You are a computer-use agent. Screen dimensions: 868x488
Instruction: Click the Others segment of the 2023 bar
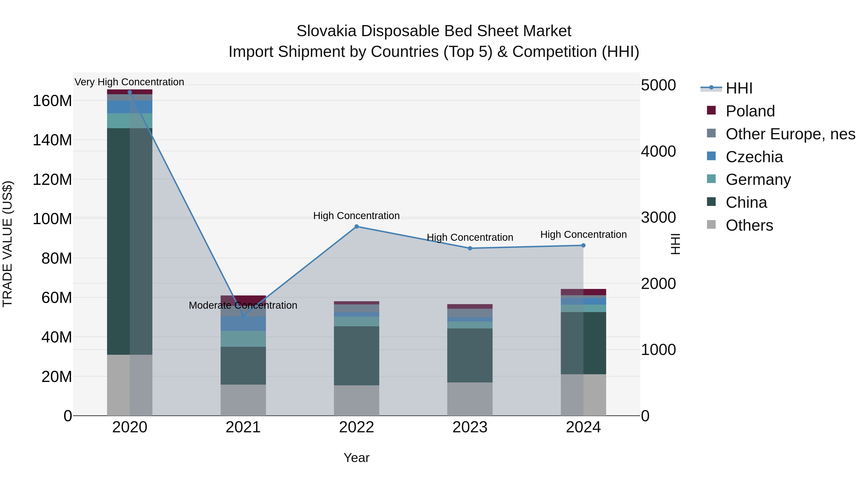470,399
